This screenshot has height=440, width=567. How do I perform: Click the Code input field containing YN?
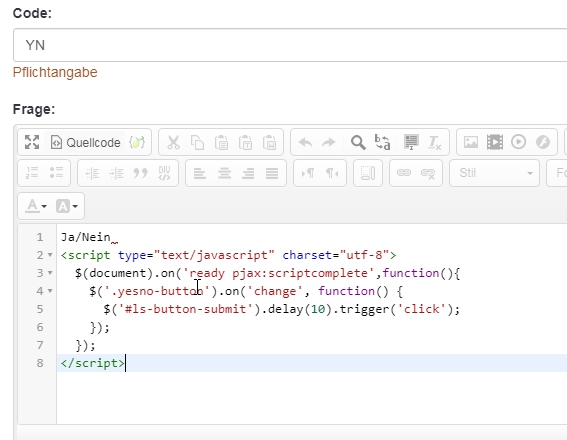click(290, 45)
